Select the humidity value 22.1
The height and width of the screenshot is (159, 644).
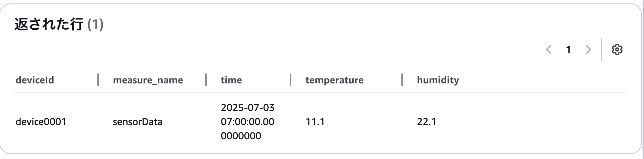click(x=426, y=122)
